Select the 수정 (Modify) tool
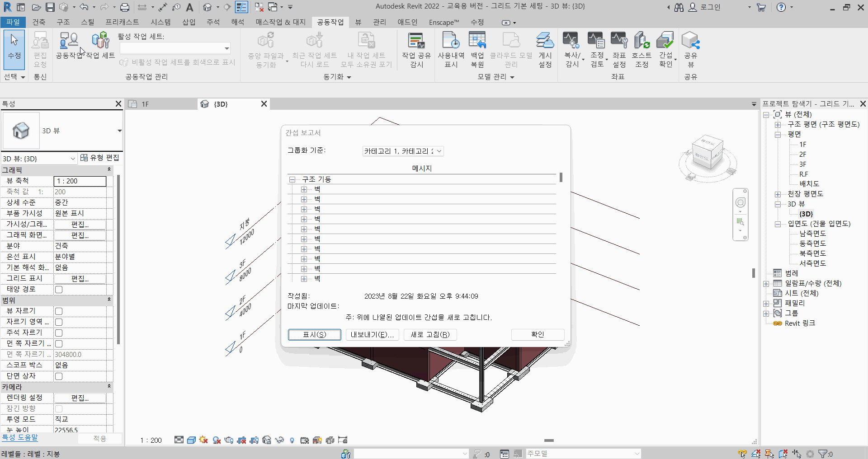868x459 pixels. [14, 49]
